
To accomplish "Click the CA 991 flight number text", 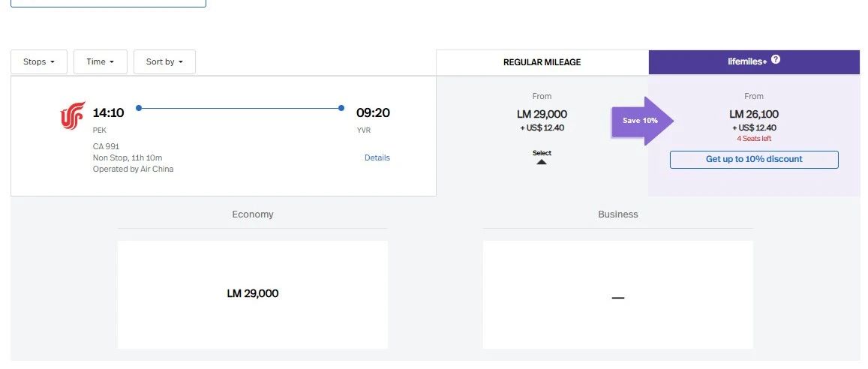I will tap(106, 146).
